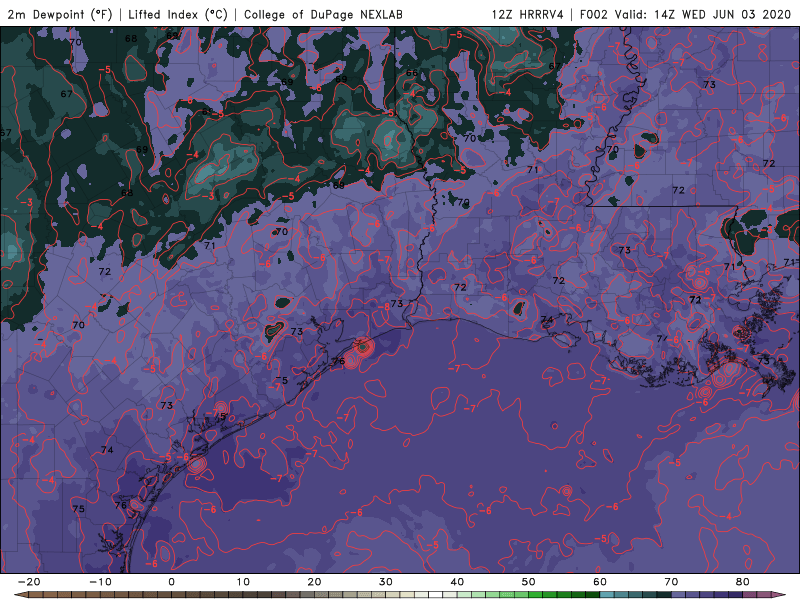Click the '40' color scale label
Viewport: 800px width, 600px height.
[457, 582]
